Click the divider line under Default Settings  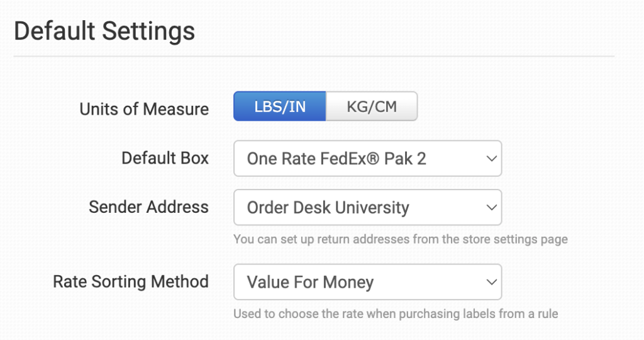314,57
